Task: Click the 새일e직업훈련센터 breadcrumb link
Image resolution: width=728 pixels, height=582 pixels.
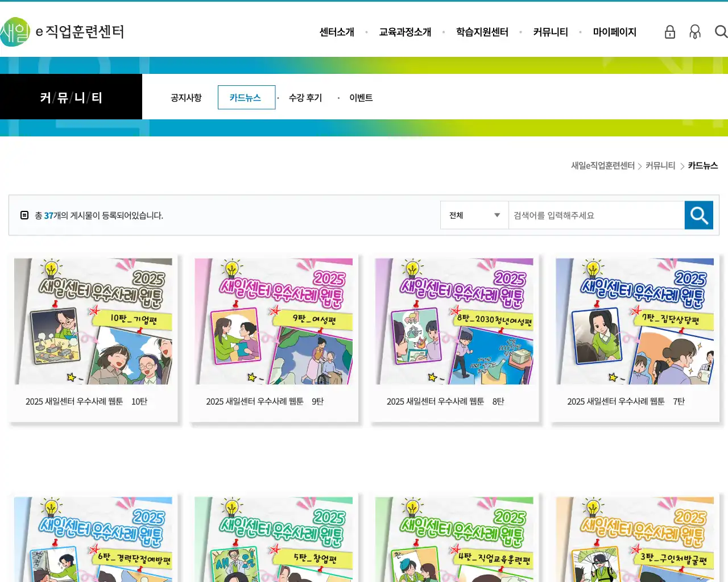Action: click(603, 165)
